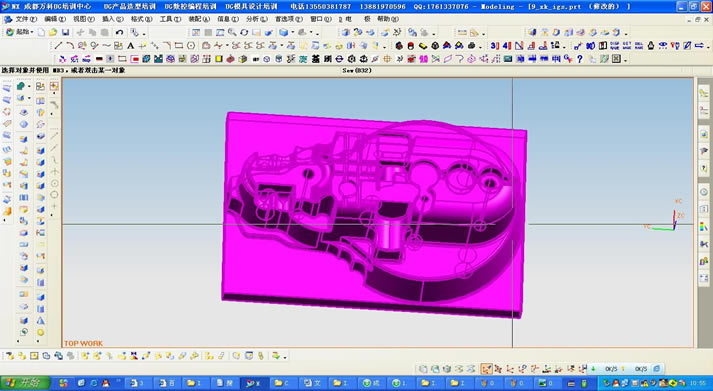Viewport: 713px width, 391px height.
Task: Open the 插入 Insert menu
Action: (113, 19)
